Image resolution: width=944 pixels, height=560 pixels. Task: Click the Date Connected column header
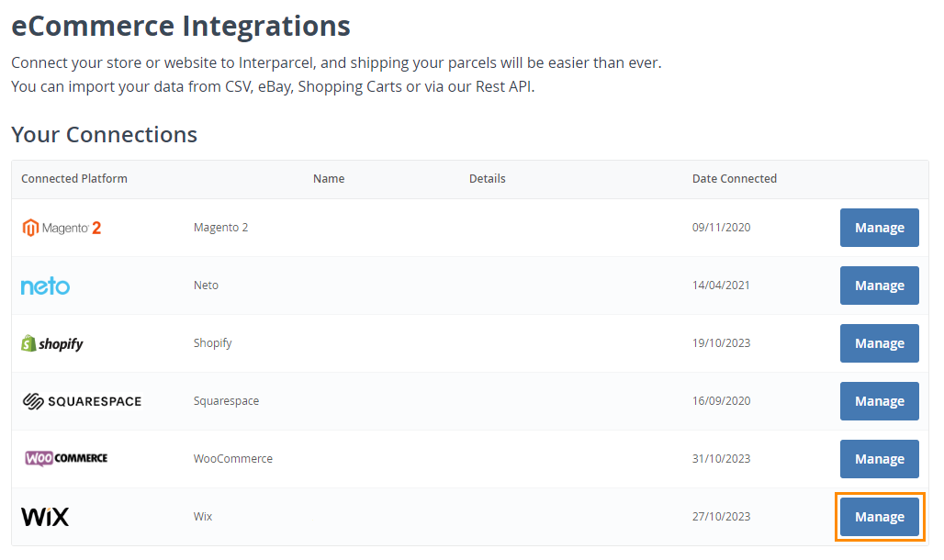coord(735,179)
